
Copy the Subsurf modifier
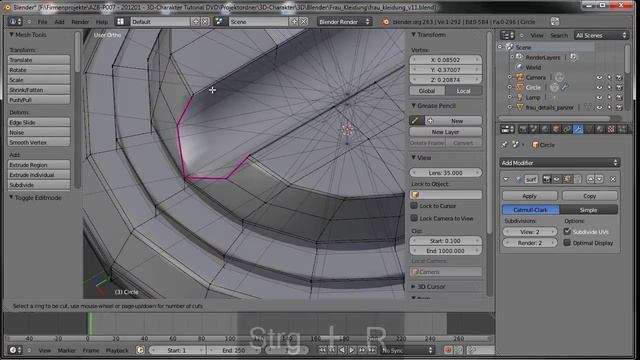coord(589,196)
